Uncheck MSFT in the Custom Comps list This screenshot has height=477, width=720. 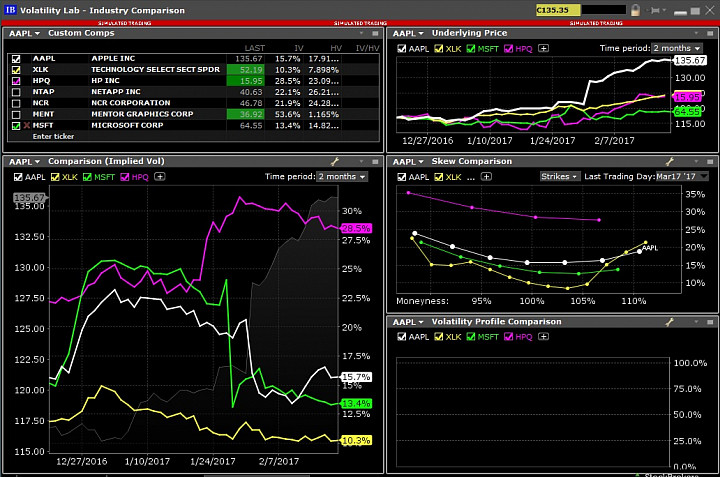point(16,125)
